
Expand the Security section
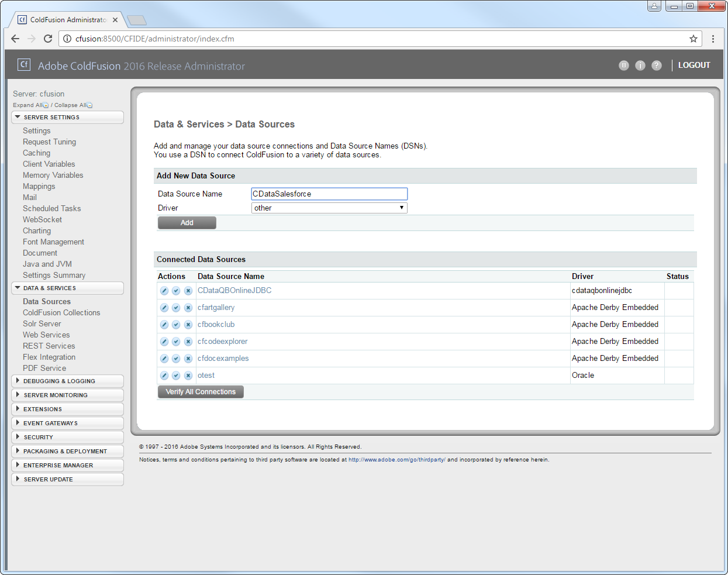coord(67,438)
